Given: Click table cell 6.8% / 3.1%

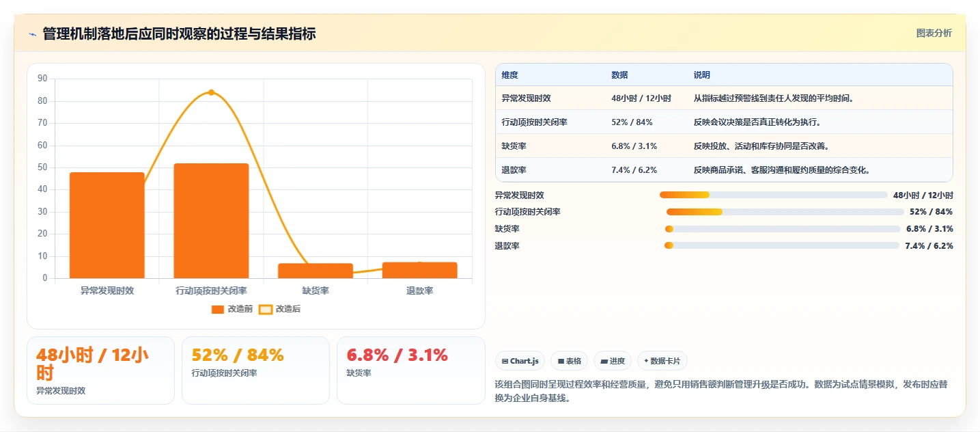Looking at the screenshot, I should pos(634,146).
